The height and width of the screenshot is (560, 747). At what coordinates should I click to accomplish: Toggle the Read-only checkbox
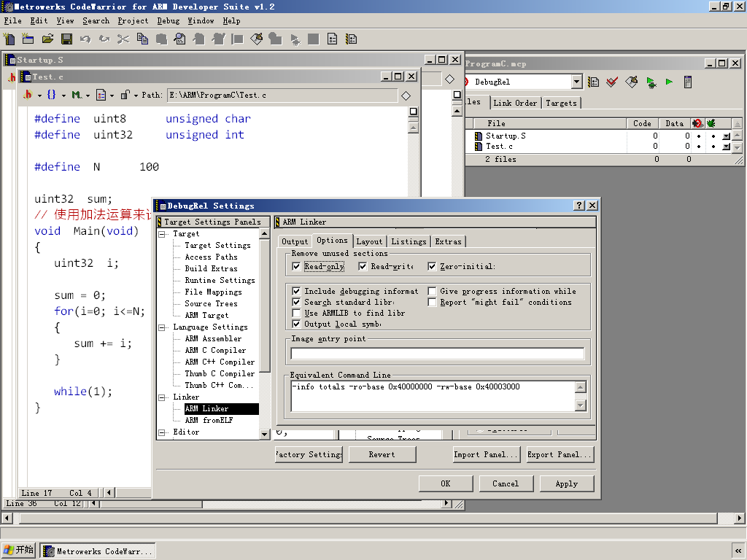[x=296, y=266]
